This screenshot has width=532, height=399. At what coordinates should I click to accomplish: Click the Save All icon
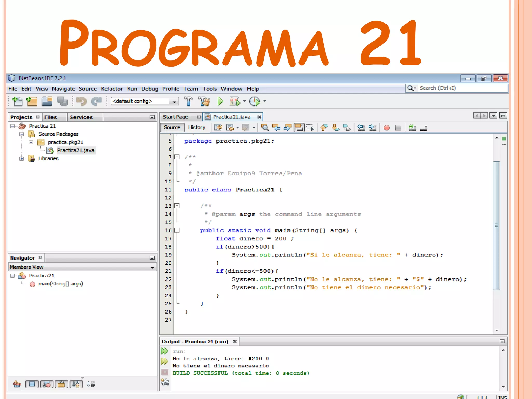coord(62,101)
